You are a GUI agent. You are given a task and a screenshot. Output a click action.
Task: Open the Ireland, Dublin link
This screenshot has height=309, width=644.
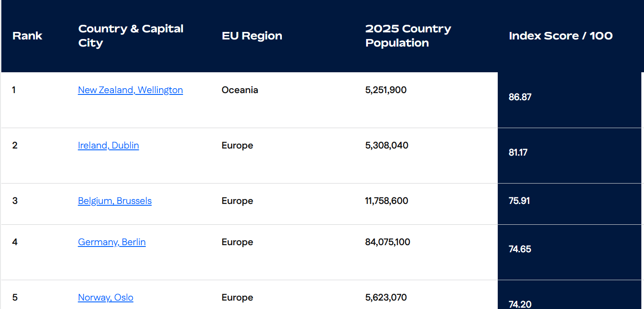point(109,145)
